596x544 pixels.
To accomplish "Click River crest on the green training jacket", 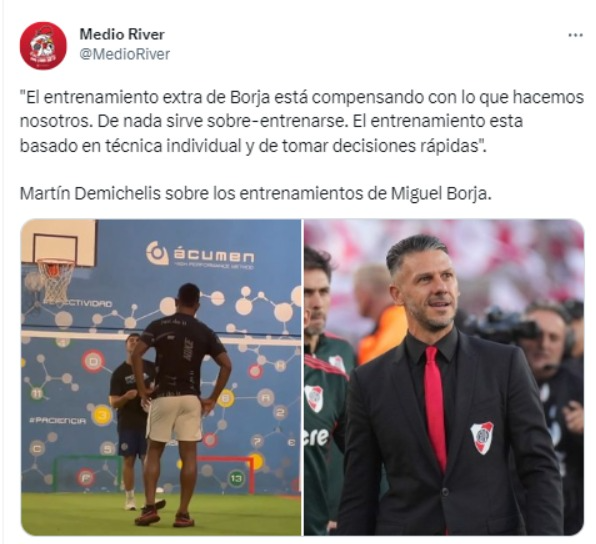I will (314, 398).
